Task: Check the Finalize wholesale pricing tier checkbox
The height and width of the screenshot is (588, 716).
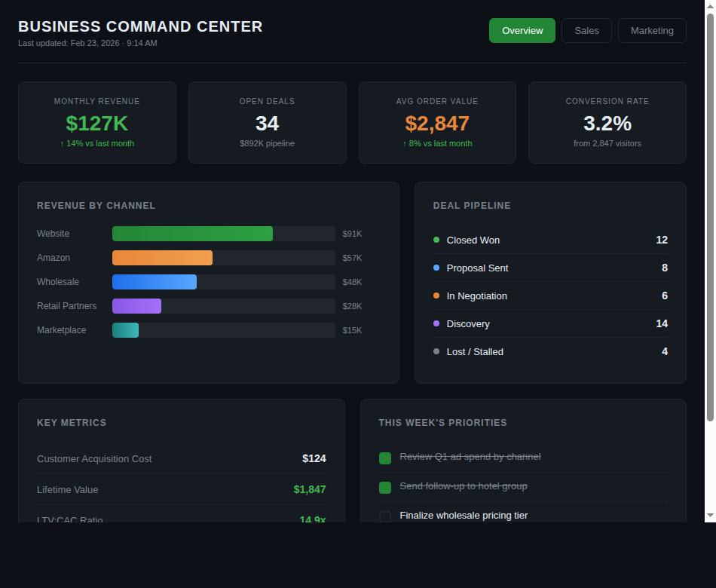Action: click(x=384, y=516)
